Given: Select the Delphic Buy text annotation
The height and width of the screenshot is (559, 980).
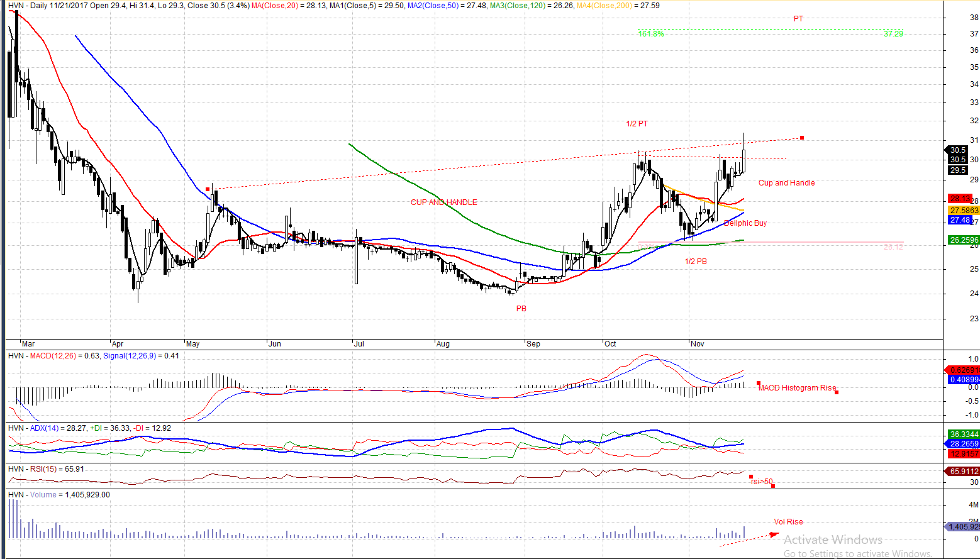Looking at the screenshot, I should tap(745, 223).
